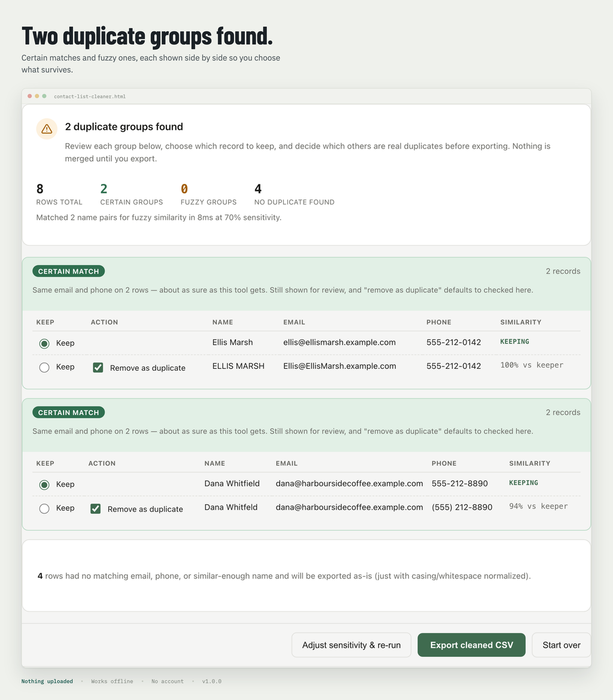Click the name Dana Whitfeld
The width and height of the screenshot is (613, 700).
coord(231,507)
